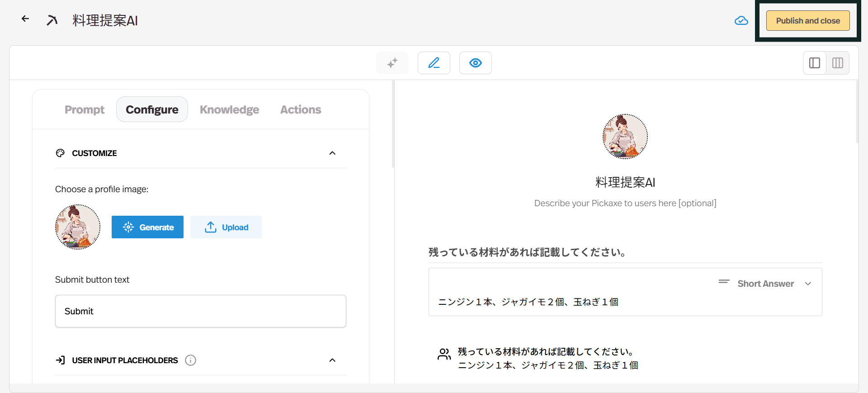Image resolution: width=868 pixels, height=393 pixels.
Task: Click the preview panel vertical scrollbar
Action: [857, 112]
